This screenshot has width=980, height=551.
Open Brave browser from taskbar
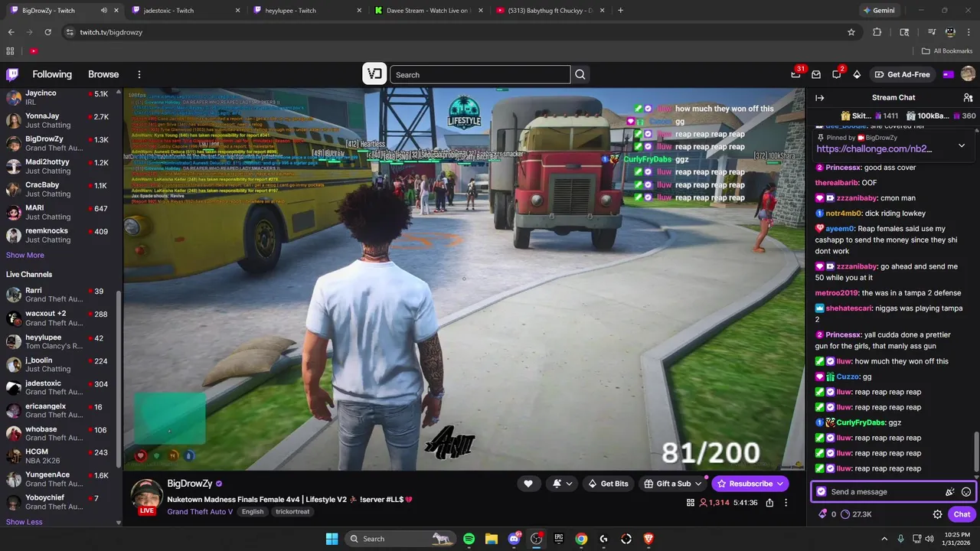tap(648, 539)
